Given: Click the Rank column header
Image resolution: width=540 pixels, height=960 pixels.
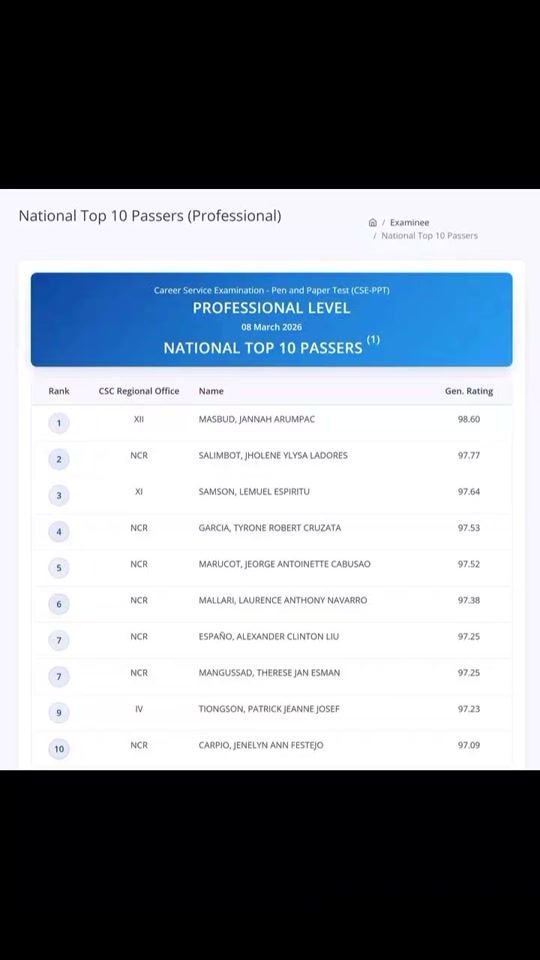Looking at the screenshot, I should (x=59, y=391).
